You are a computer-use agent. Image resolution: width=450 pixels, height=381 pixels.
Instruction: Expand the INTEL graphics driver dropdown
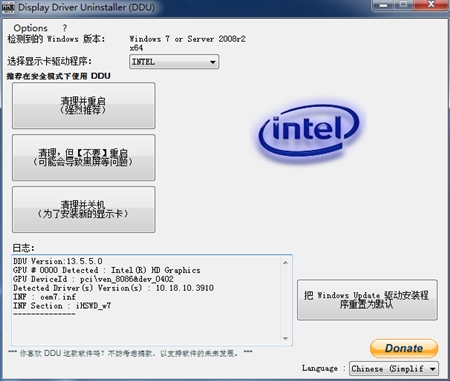tap(174, 62)
